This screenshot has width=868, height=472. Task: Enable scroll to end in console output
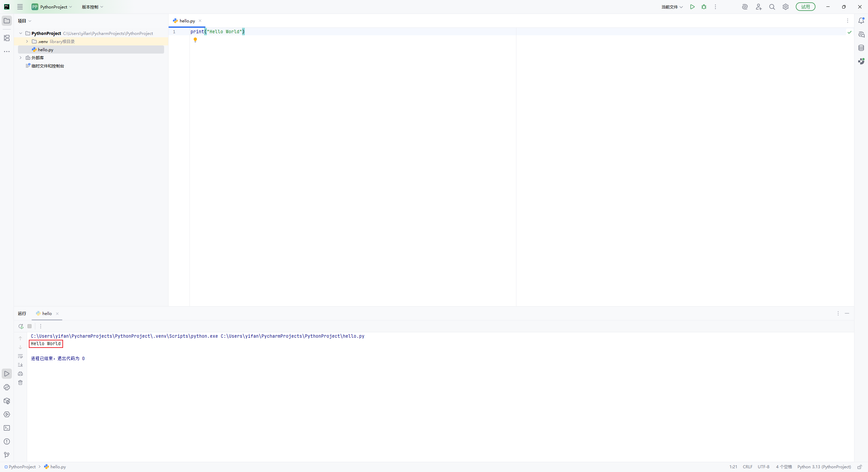[20, 365]
